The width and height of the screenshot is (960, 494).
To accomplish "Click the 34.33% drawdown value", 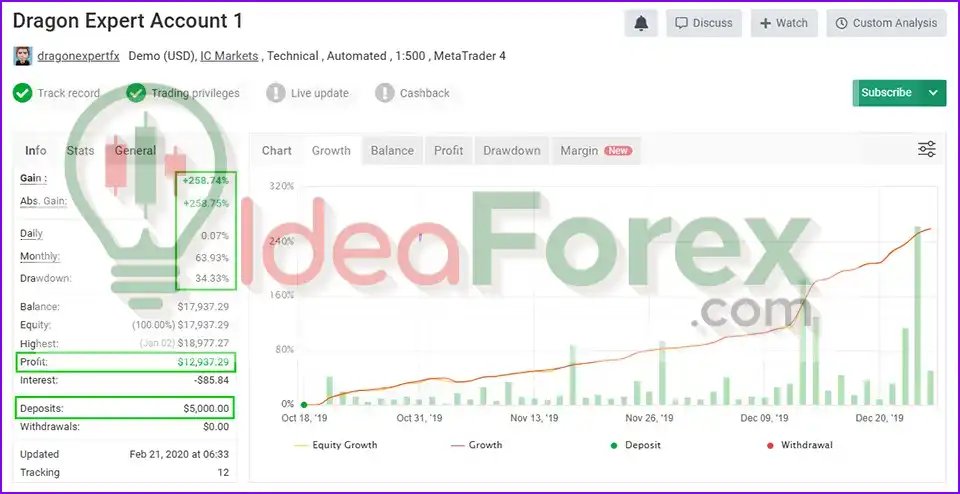I will point(212,279).
